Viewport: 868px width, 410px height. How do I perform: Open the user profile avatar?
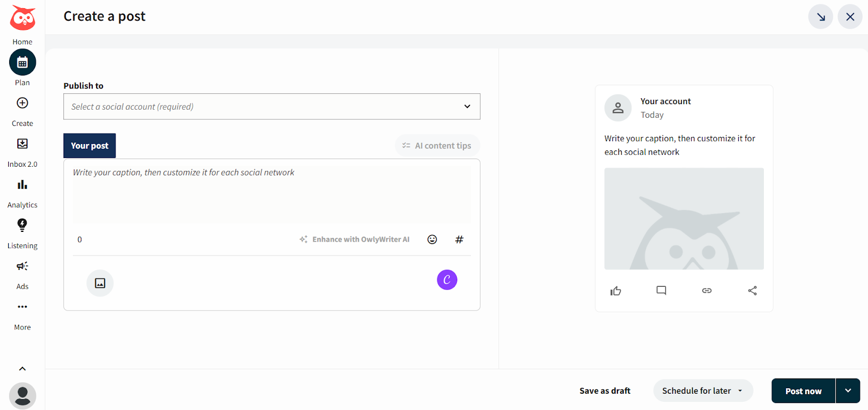point(22,396)
